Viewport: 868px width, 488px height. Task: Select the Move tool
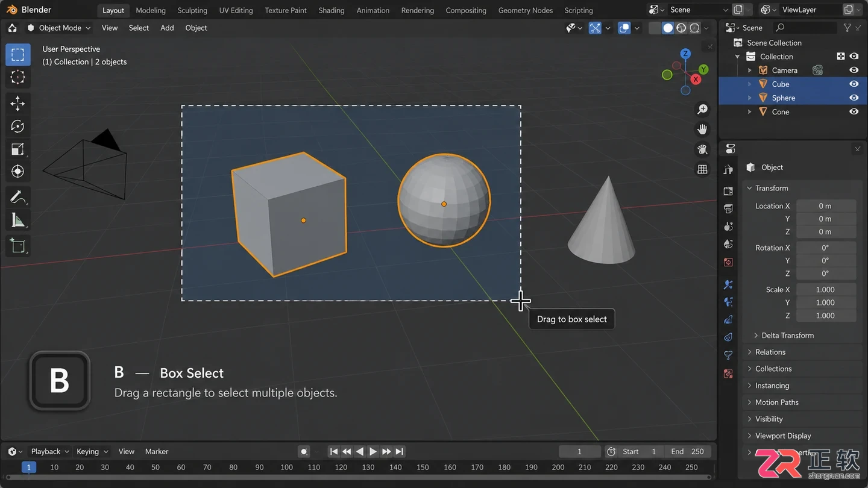pos(17,104)
